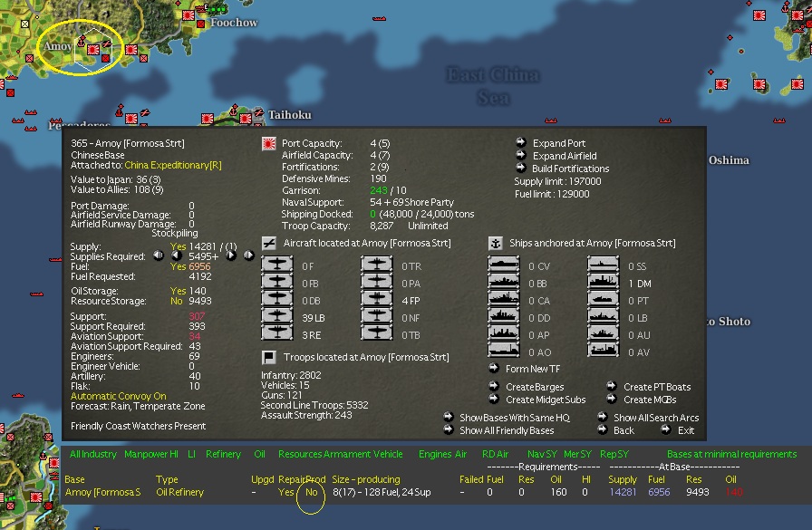Open the 3 RE recon aircraft icon
The image size is (812, 530).
[277, 332]
